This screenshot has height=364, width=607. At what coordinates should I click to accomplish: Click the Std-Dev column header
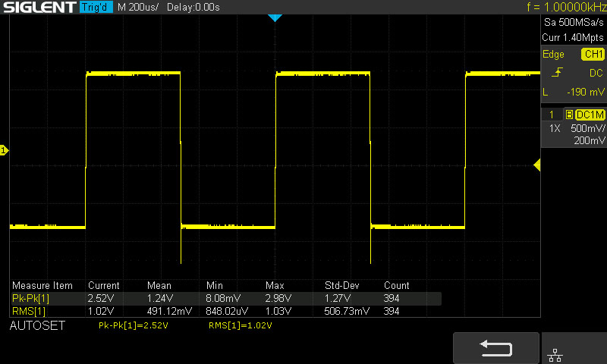342,285
